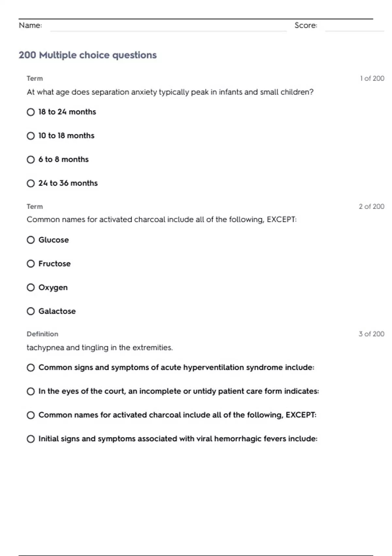Select the acute hyperventilation syndrome option

(31, 368)
